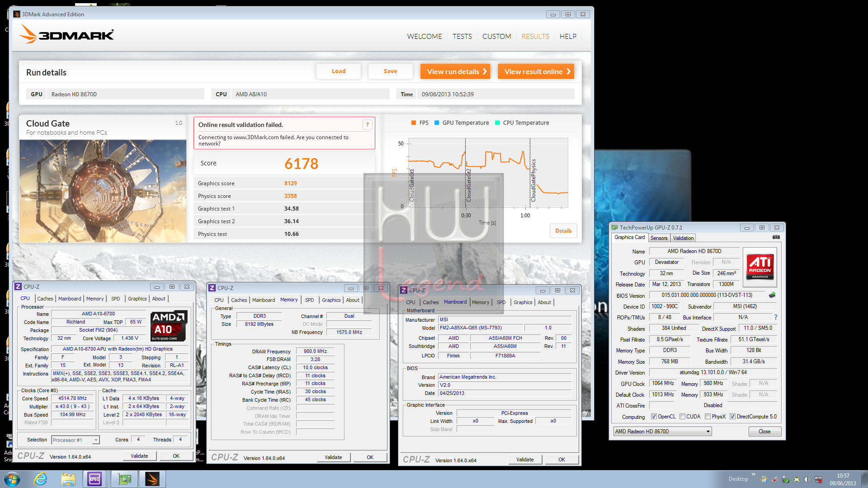
Task: Click Validate in the left CPU-Z window
Action: click(x=139, y=456)
